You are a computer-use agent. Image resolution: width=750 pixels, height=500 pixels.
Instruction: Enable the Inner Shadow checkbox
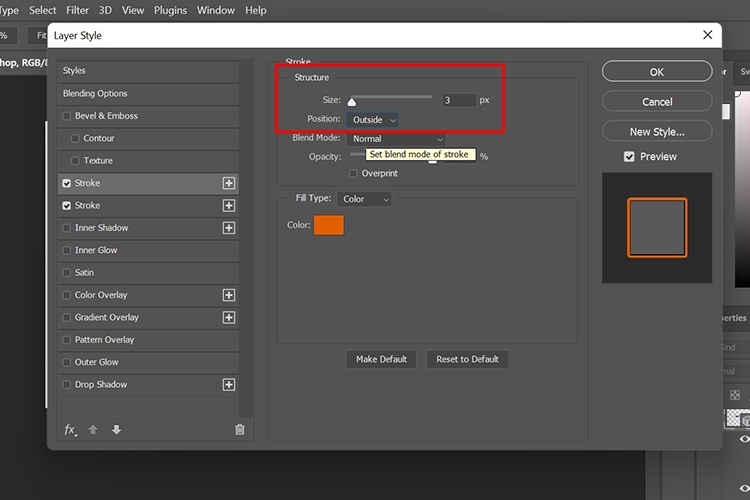pyautogui.click(x=66, y=228)
